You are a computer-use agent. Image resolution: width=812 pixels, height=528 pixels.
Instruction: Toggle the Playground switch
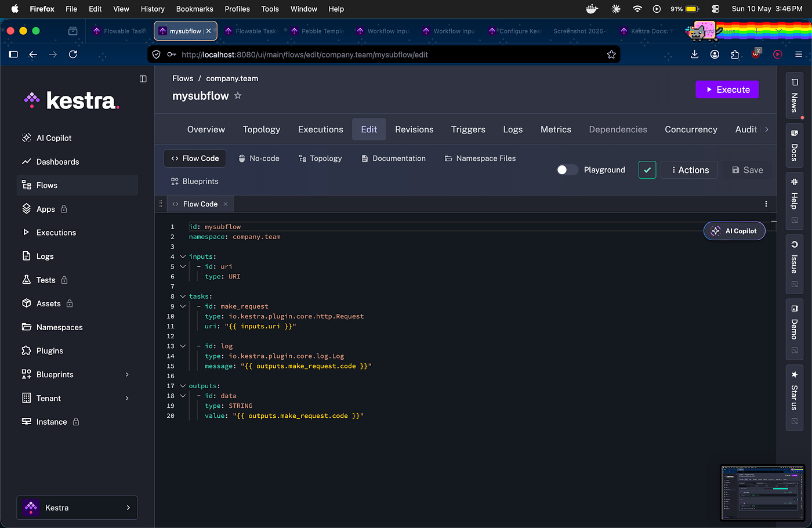(x=567, y=170)
